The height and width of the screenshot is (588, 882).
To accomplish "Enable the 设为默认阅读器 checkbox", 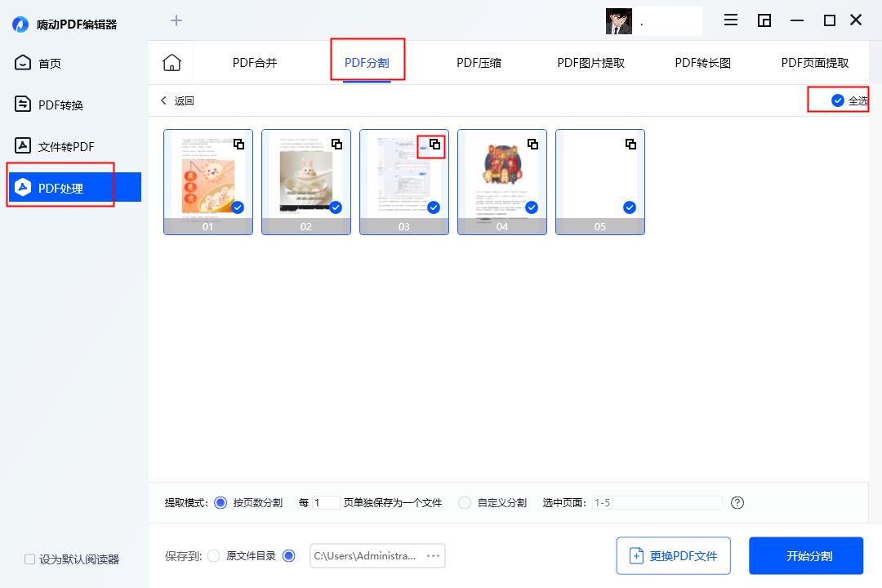I will pyautogui.click(x=28, y=559).
